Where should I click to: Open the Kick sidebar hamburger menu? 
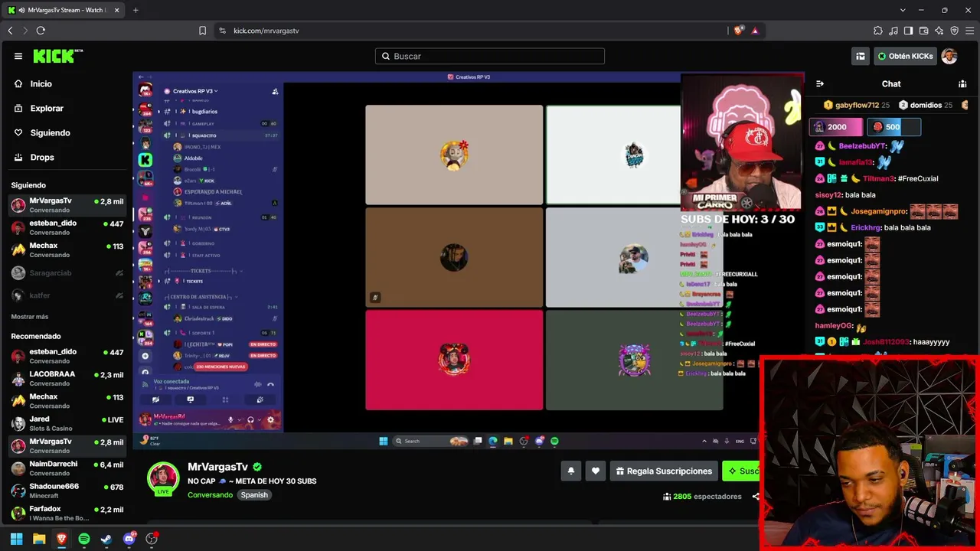pos(18,56)
